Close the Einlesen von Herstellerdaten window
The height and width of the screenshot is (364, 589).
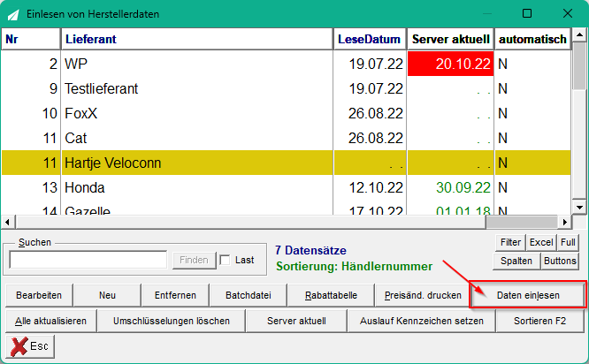tap(568, 13)
